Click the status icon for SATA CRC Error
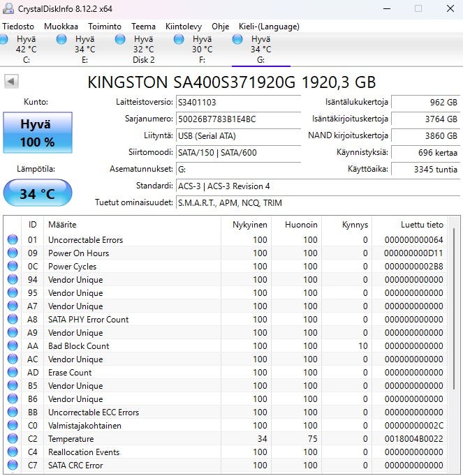The height and width of the screenshot is (476, 463). click(13, 465)
